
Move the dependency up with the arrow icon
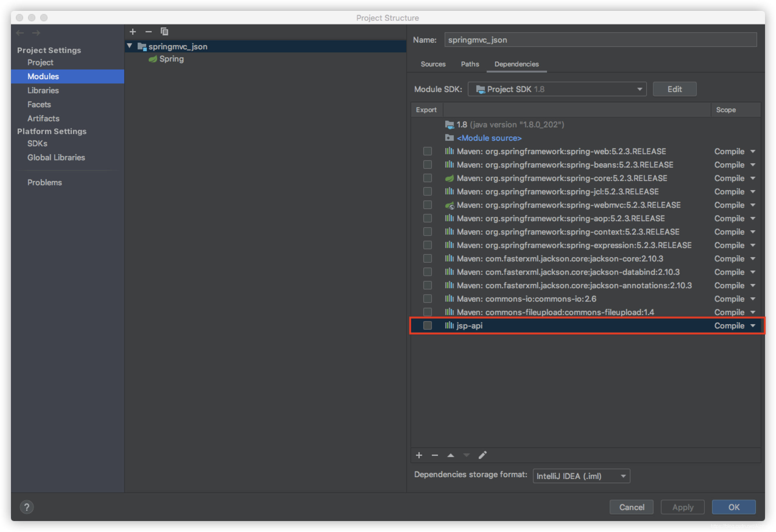point(450,455)
